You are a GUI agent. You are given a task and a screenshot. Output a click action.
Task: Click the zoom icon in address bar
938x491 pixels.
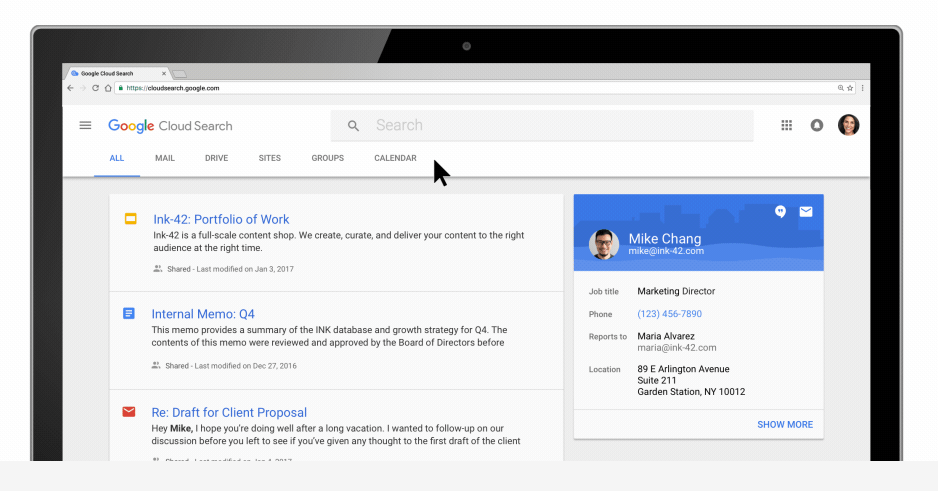[x=840, y=88]
